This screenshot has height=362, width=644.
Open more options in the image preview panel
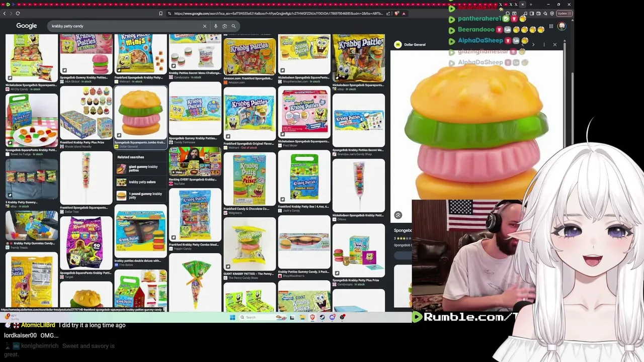[x=544, y=45]
